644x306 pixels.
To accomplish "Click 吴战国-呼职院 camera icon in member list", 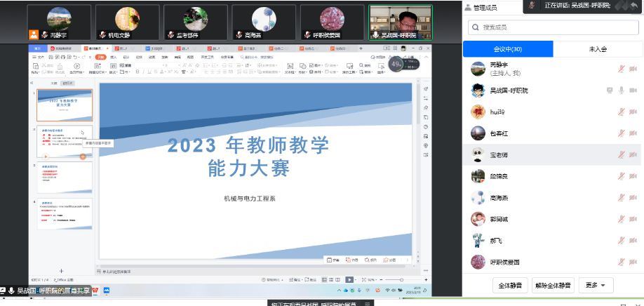I will (x=633, y=91).
